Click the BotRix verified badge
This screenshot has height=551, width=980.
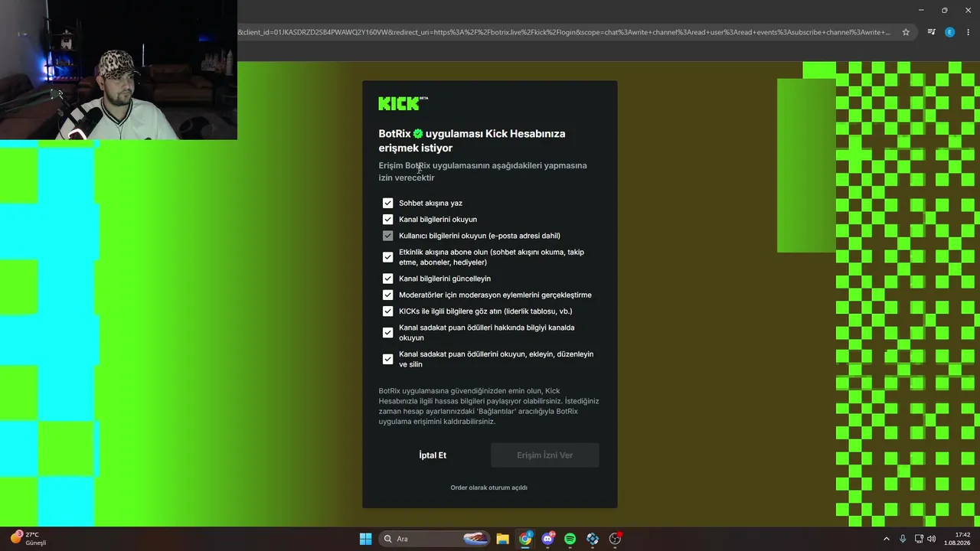point(418,134)
